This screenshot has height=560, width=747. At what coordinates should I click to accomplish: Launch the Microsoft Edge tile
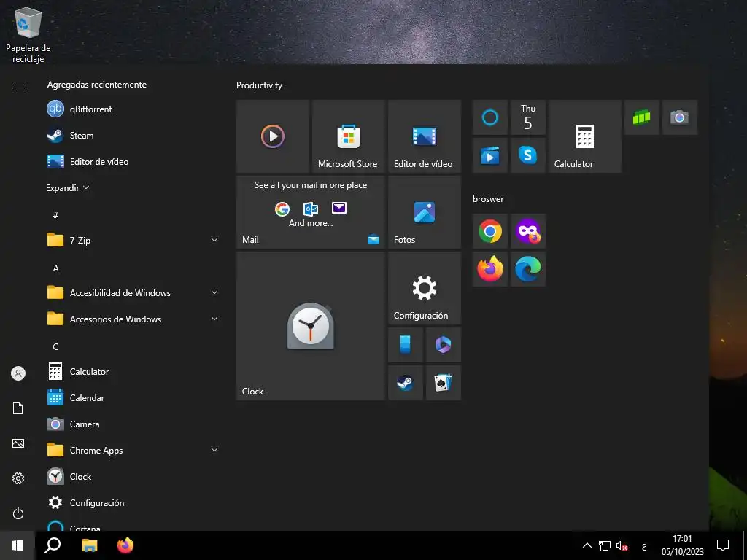528,269
